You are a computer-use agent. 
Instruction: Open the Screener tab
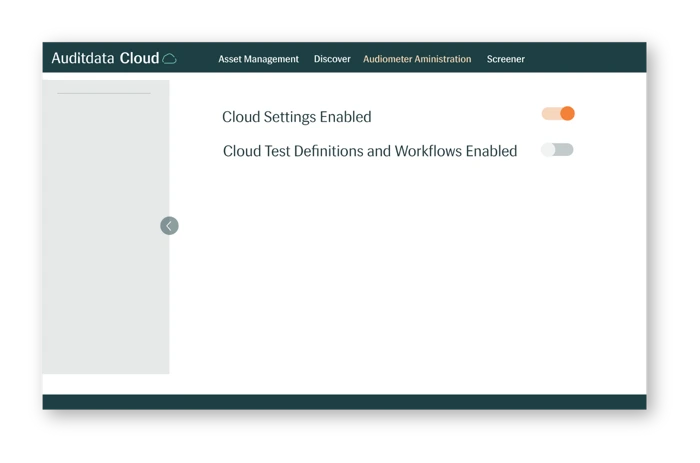point(505,59)
